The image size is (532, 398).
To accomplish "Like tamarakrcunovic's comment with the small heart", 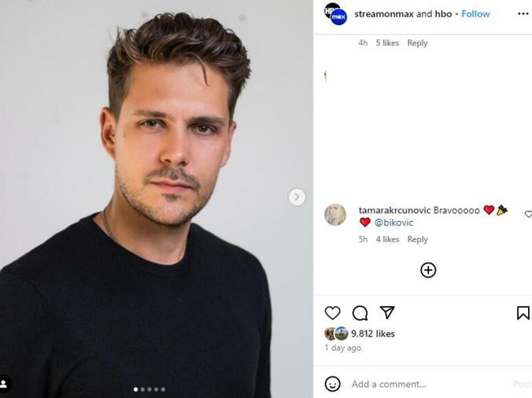I will (528, 214).
